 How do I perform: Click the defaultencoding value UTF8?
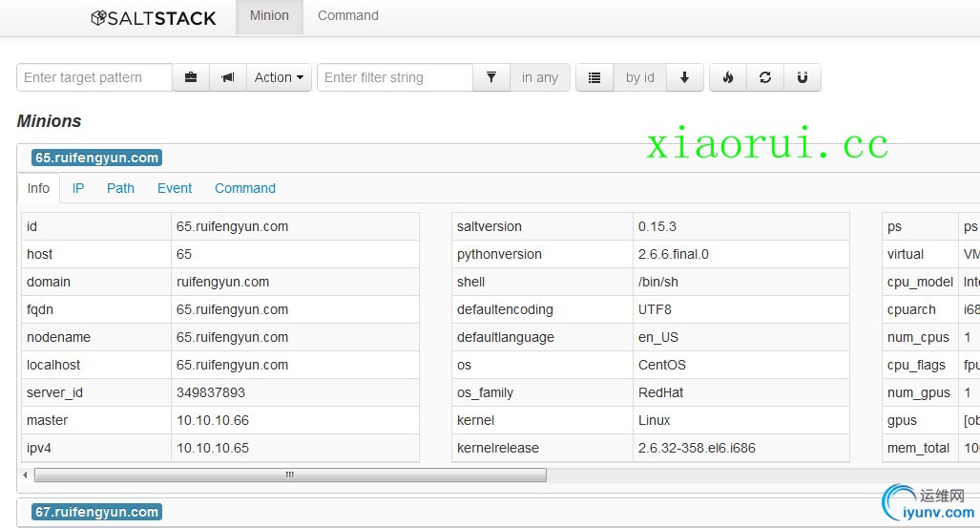(x=655, y=309)
